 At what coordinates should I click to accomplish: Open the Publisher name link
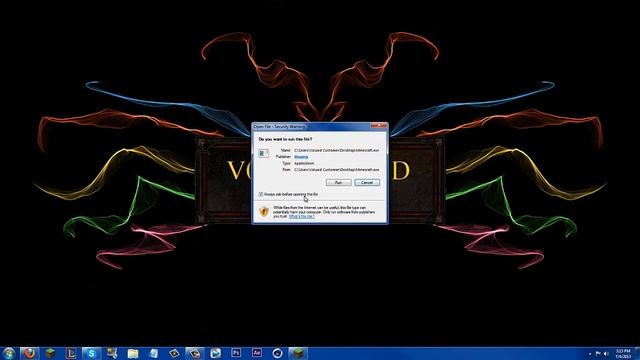[301, 157]
